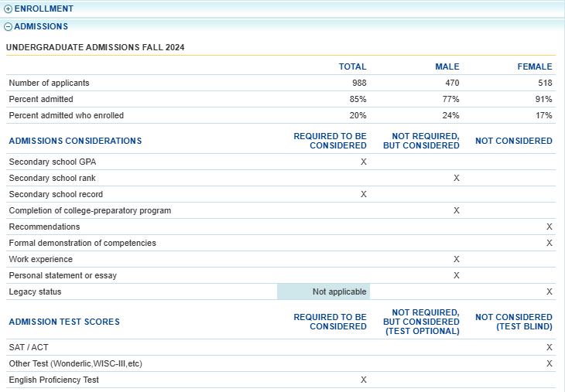Click the X mark for college-preparatory program
Image resolution: width=565 pixels, height=392 pixels.
457,210
